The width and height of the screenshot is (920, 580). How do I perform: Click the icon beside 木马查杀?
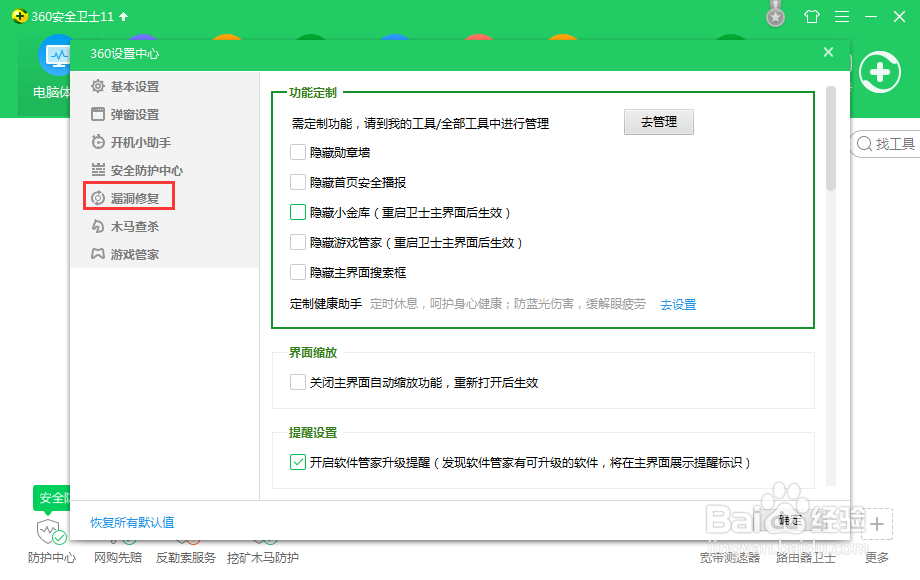[98, 226]
